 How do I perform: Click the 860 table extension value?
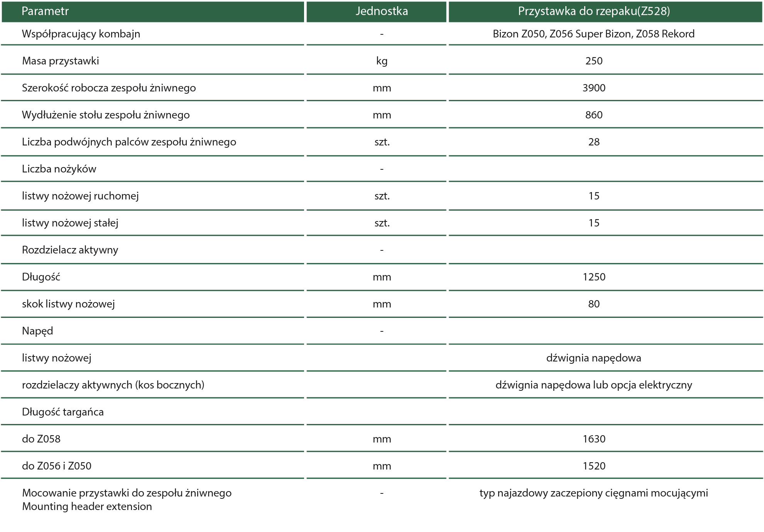[593, 115]
